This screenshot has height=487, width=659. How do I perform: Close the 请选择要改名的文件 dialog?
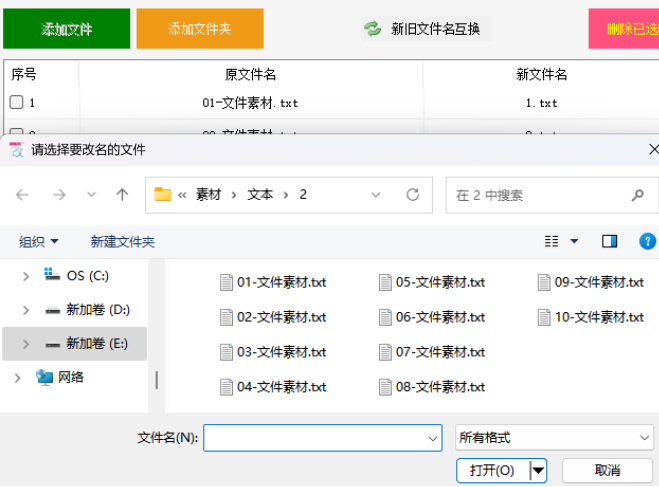coord(654,149)
